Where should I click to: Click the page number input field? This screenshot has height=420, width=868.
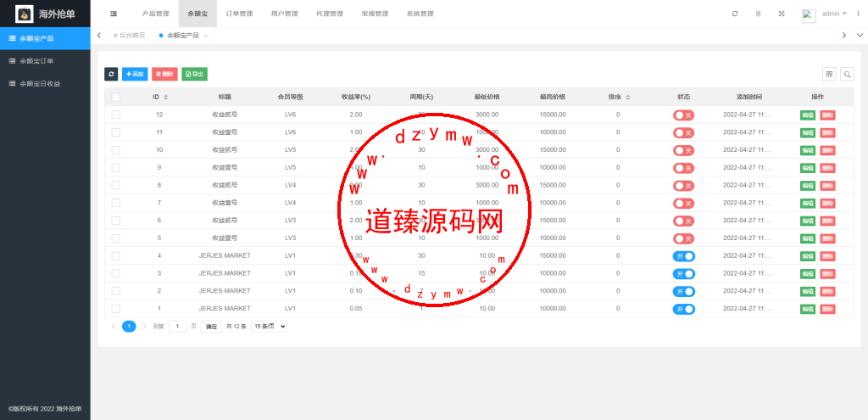point(178,327)
